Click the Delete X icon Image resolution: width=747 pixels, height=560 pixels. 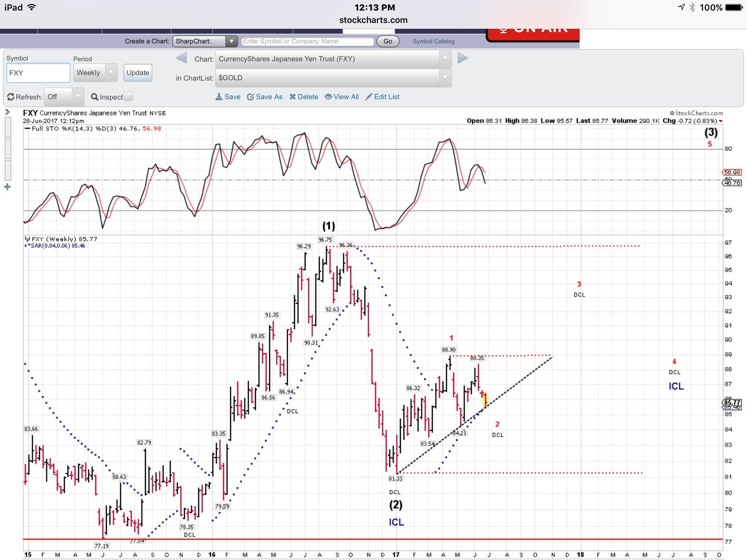pyautogui.click(x=293, y=97)
